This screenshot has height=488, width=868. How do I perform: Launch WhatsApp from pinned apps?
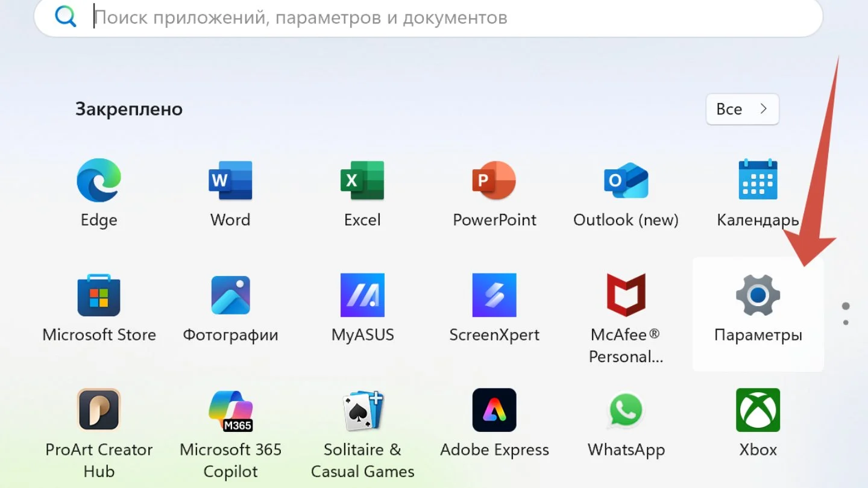[626, 410]
